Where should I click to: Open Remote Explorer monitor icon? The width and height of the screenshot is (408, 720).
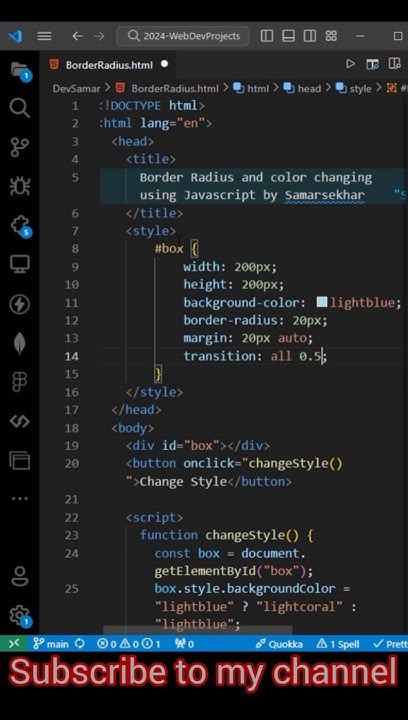coord(20,264)
